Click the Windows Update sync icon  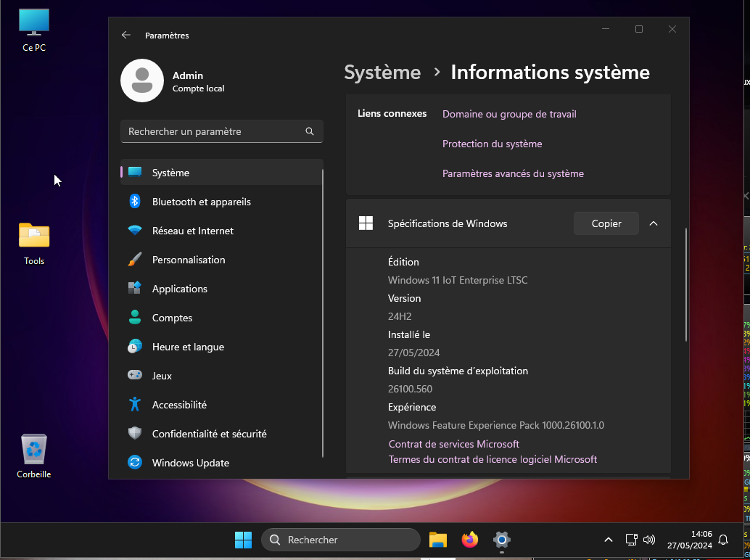coord(135,463)
